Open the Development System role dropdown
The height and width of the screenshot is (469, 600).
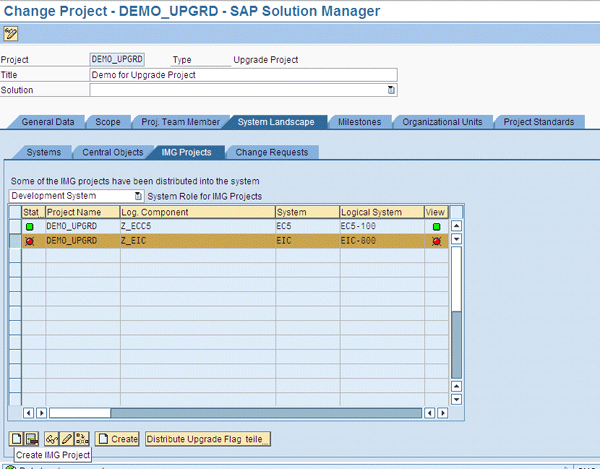[139, 196]
